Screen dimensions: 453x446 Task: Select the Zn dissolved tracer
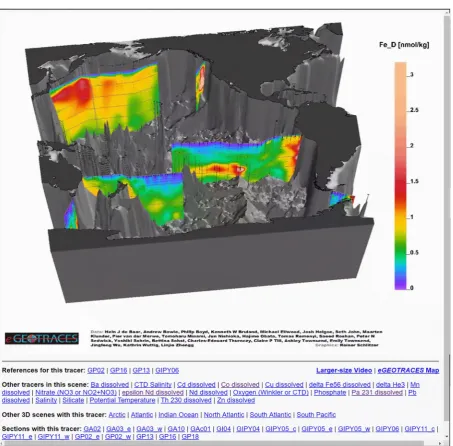[236, 400]
